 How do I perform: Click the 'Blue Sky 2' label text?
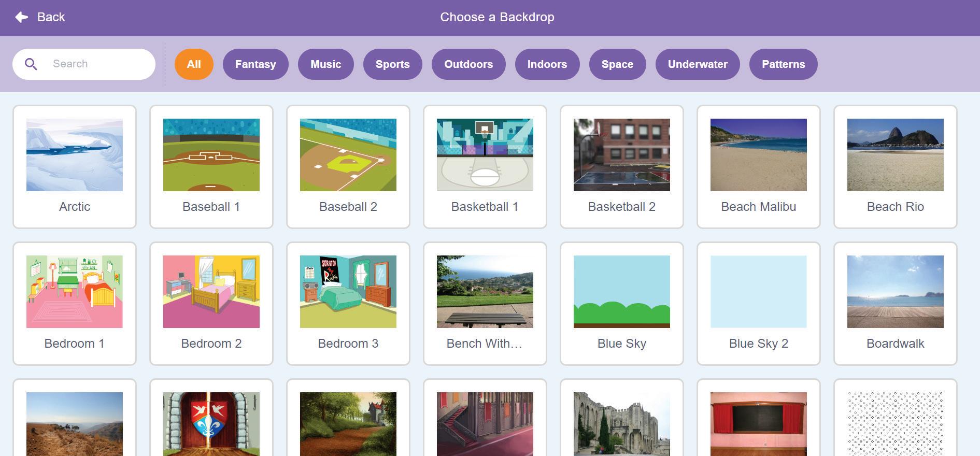coord(759,344)
